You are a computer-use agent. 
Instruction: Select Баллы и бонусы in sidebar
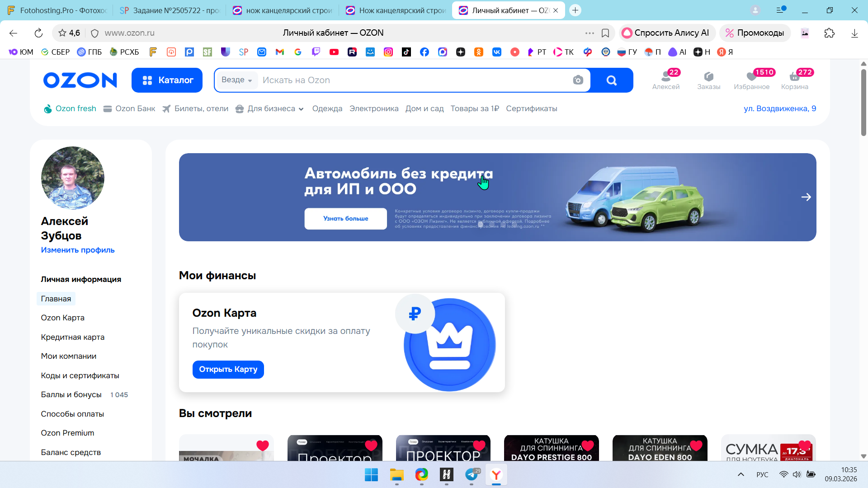(71, 394)
